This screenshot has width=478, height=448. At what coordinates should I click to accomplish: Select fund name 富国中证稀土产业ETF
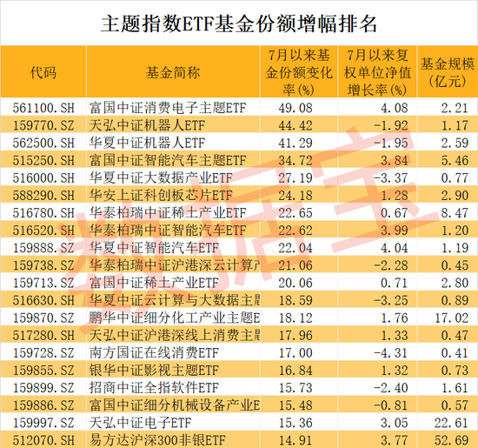click(x=154, y=283)
